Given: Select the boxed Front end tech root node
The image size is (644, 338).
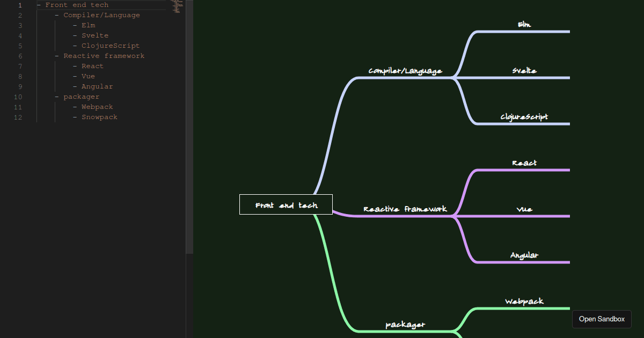Looking at the screenshot, I should click(x=286, y=204).
